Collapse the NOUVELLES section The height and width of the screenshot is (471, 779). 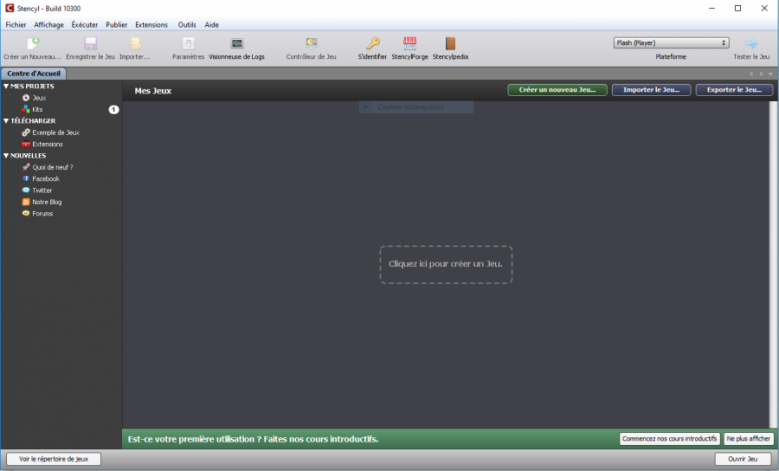(6, 156)
